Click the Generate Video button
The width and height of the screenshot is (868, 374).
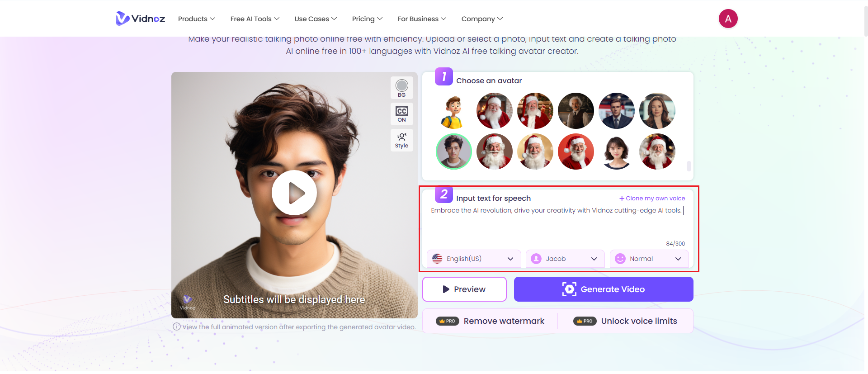click(604, 289)
